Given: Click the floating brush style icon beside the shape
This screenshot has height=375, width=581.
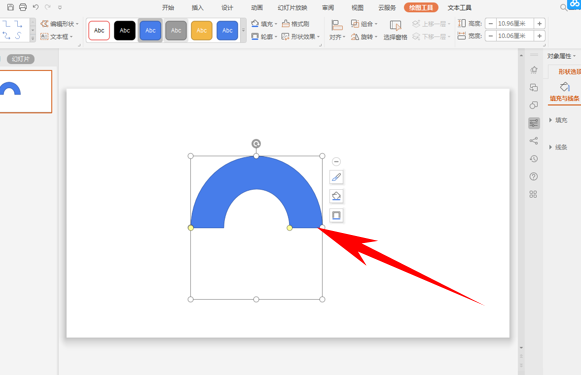Looking at the screenshot, I should tap(336, 177).
